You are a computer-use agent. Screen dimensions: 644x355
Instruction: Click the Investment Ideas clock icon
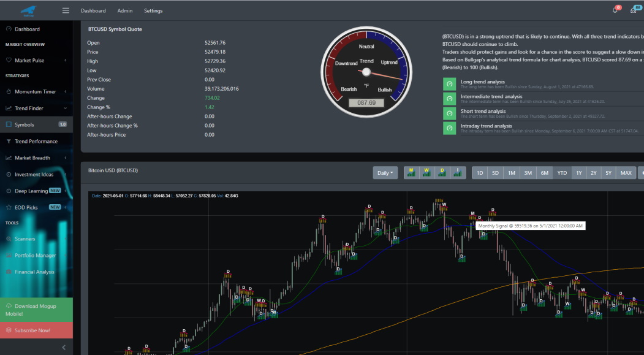[x=9, y=174]
